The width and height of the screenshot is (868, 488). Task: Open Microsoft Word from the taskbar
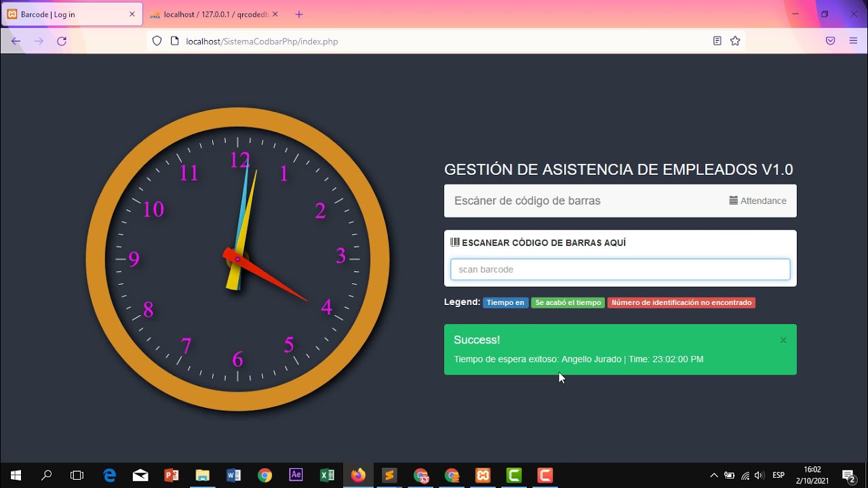point(234,475)
